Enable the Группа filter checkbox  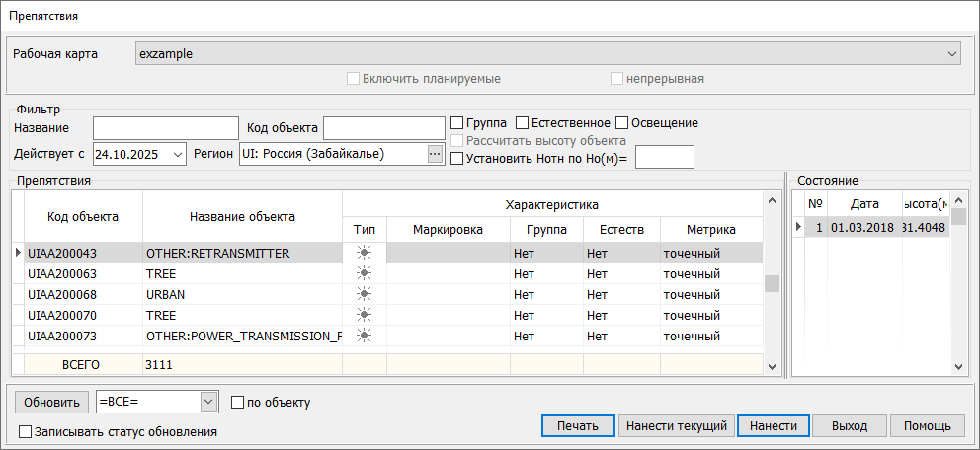[x=457, y=123]
